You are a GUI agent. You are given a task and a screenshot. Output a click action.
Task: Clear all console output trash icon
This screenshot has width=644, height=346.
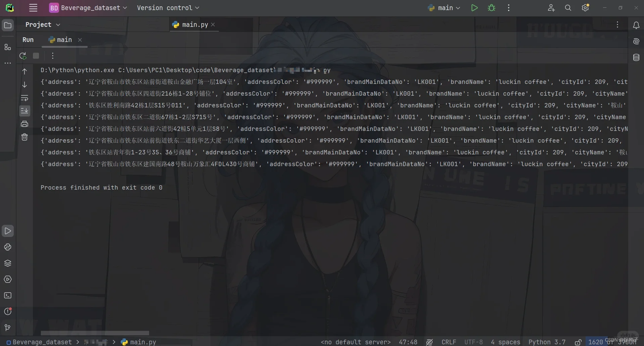point(25,137)
